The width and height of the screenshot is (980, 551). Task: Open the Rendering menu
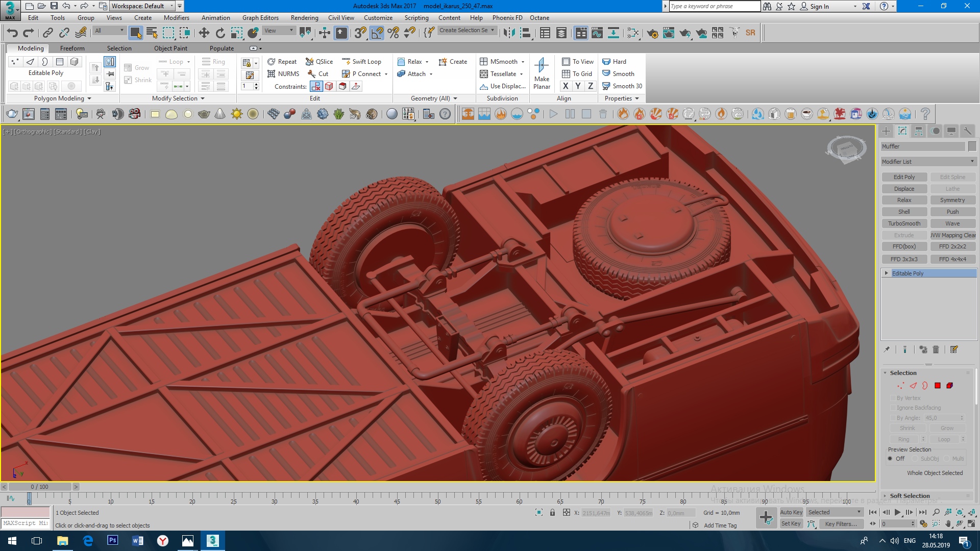(x=304, y=18)
